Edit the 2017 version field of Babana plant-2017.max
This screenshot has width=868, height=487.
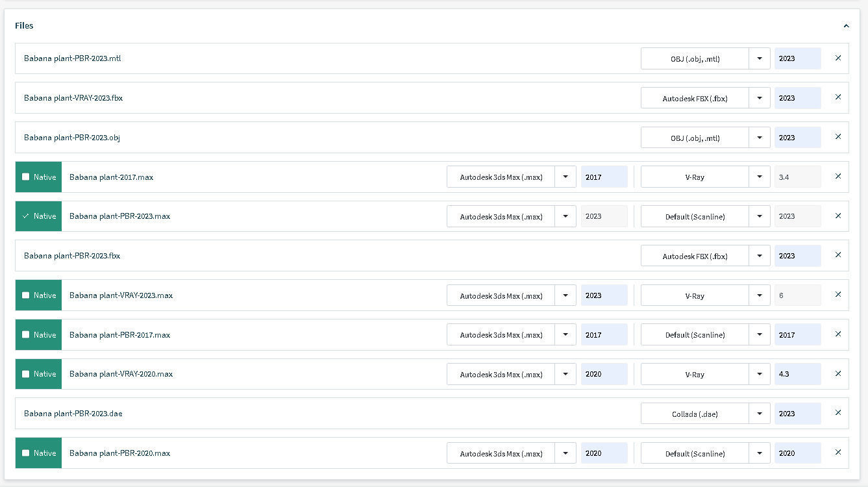(x=604, y=177)
